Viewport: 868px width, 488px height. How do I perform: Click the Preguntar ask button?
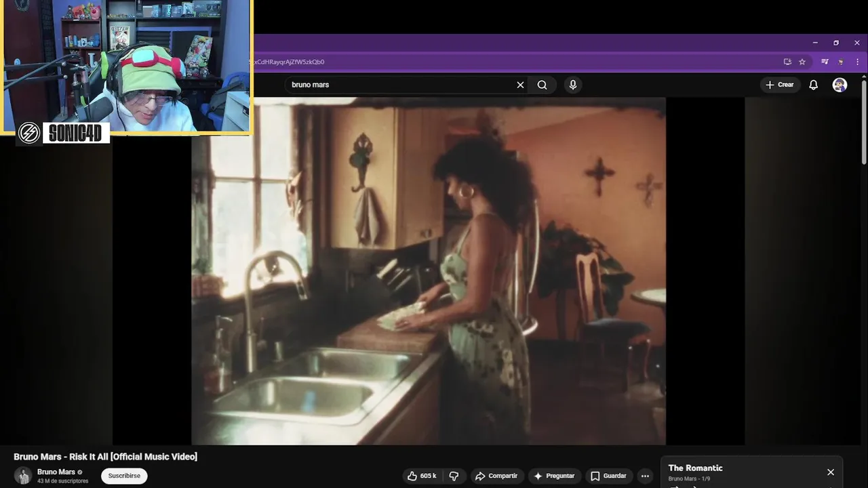click(554, 476)
